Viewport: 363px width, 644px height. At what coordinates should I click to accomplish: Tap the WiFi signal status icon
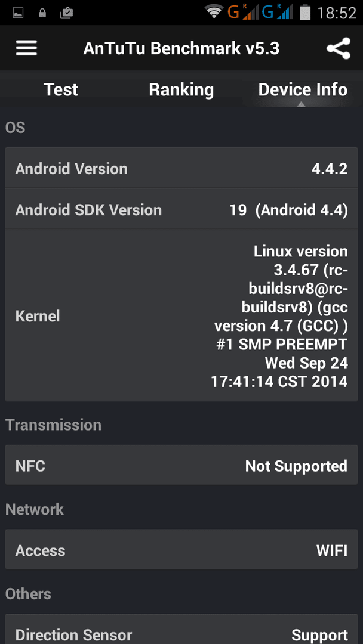[x=214, y=13]
